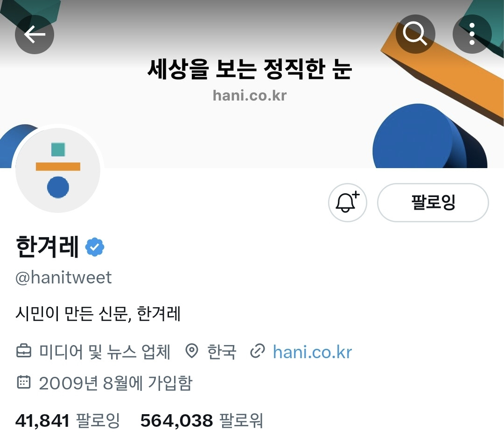Open search with the magnifier icon
This screenshot has width=504, height=445.
point(415,34)
